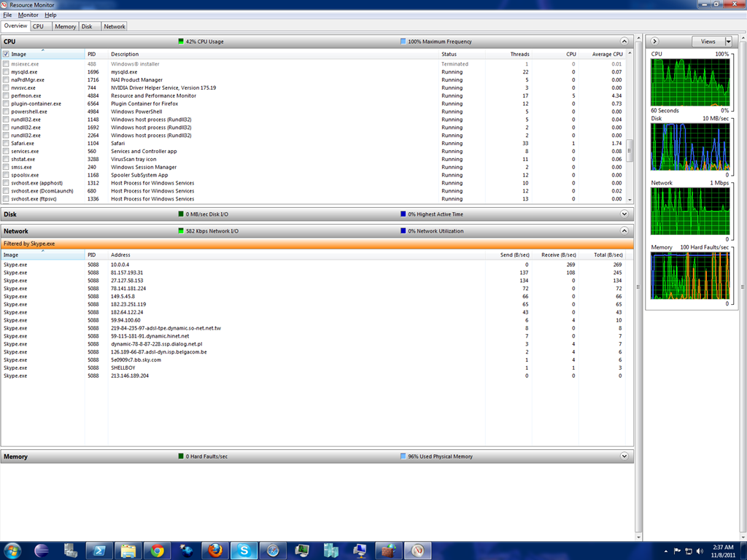Click the firewall brick-wall taskbar icon
This screenshot has height=560, width=747.
pyautogui.click(x=389, y=551)
